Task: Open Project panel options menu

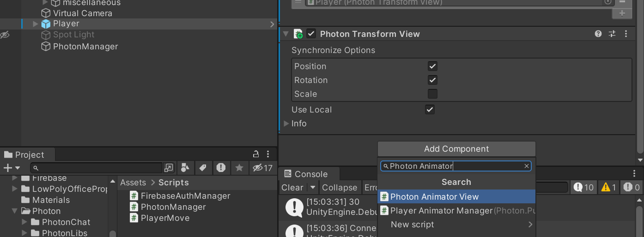Action: [268, 154]
